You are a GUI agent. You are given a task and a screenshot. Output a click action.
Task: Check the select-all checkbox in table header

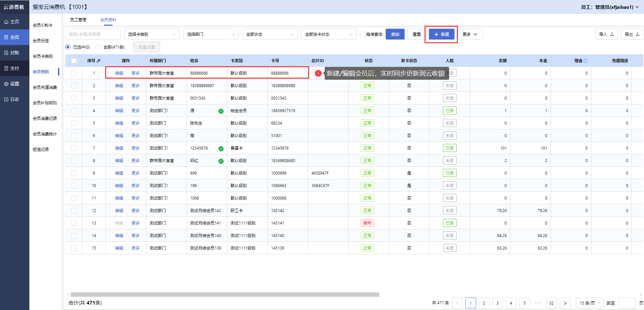pos(74,61)
